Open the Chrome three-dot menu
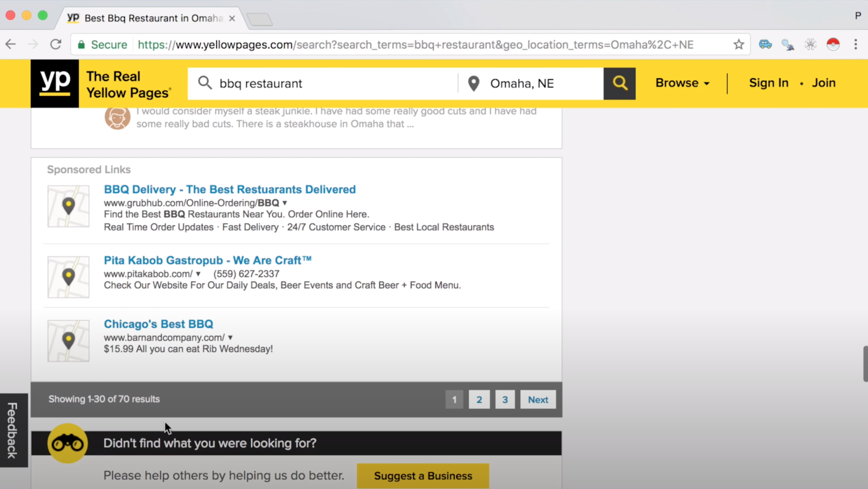868x489 pixels. pyautogui.click(x=856, y=45)
